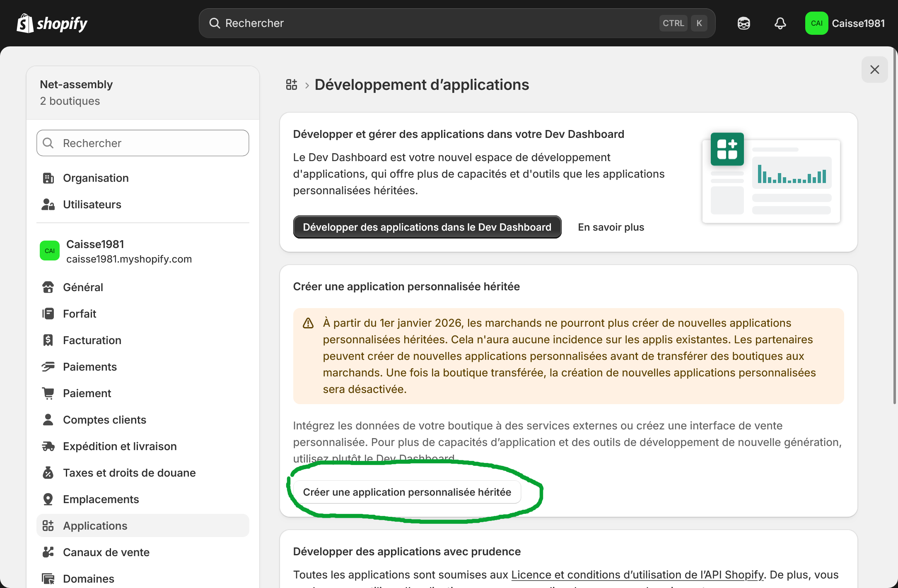Screen dimensions: 898x588
Task: Click the magnifier icon in top search bar
Action: 215,23
